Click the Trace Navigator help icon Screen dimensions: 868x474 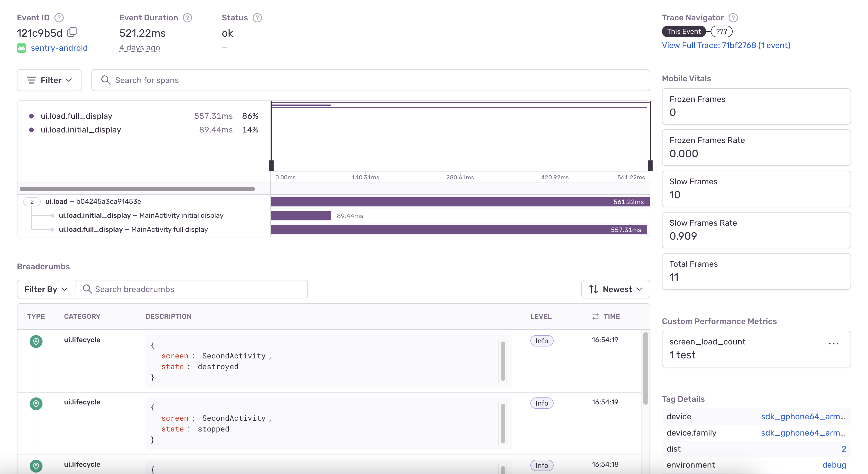[733, 17]
